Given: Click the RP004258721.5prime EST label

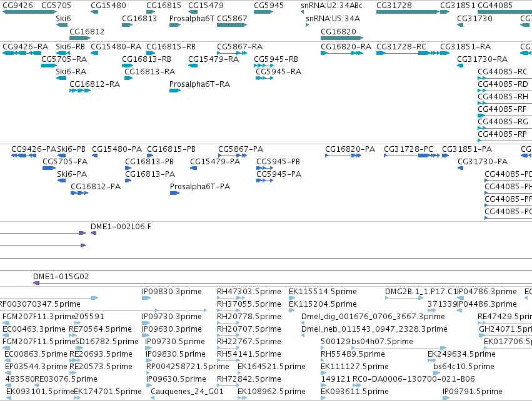Looking at the screenshot, I should pyautogui.click(x=188, y=367).
